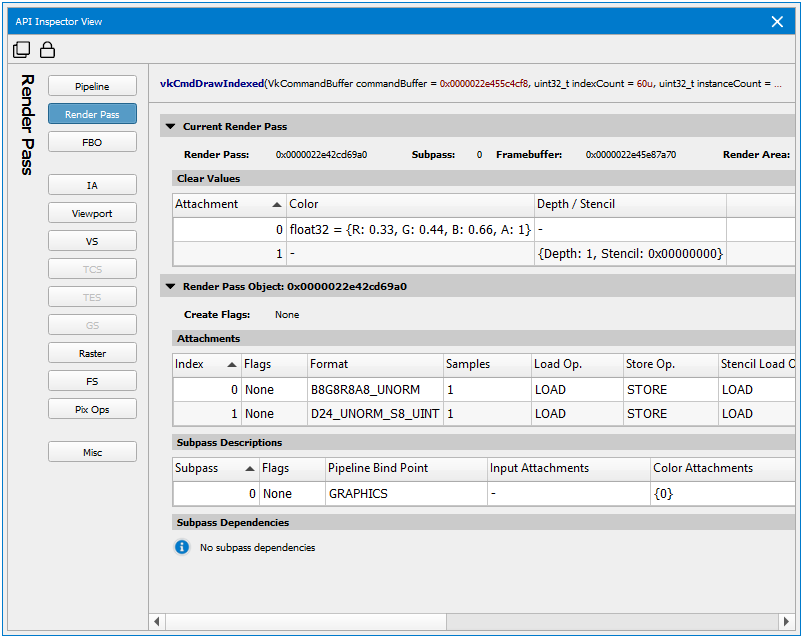This screenshot has height=640, width=804.
Task: Go to the VS shader stage
Action: coord(92,242)
